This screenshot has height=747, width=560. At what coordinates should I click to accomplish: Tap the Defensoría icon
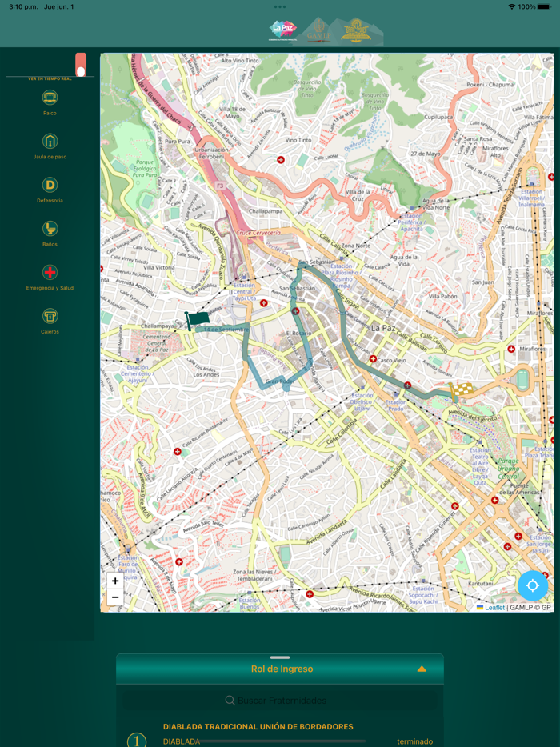[x=50, y=186]
